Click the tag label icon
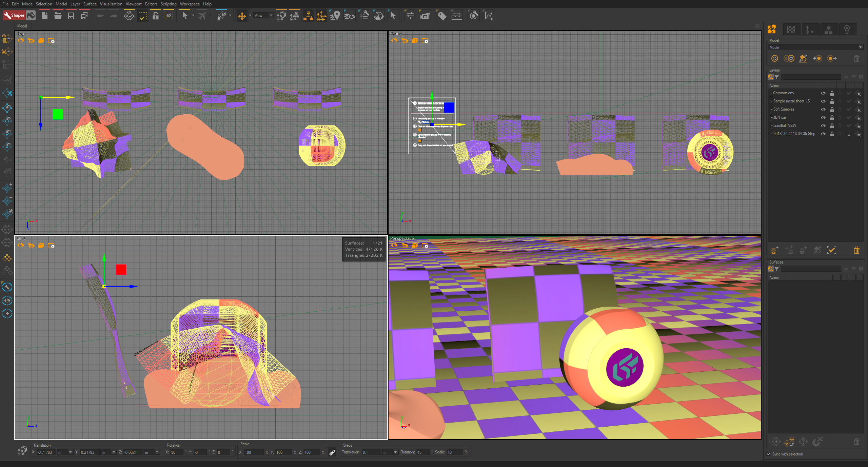The height and width of the screenshot is (467, 868). [x=442, y=16]
